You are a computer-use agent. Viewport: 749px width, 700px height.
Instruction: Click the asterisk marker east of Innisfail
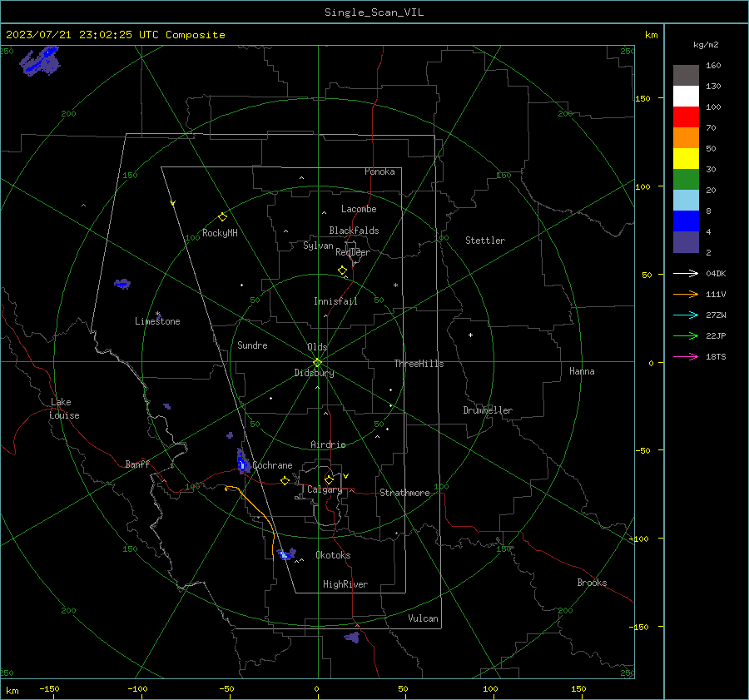pyautogui.click(x=395, y=285)
